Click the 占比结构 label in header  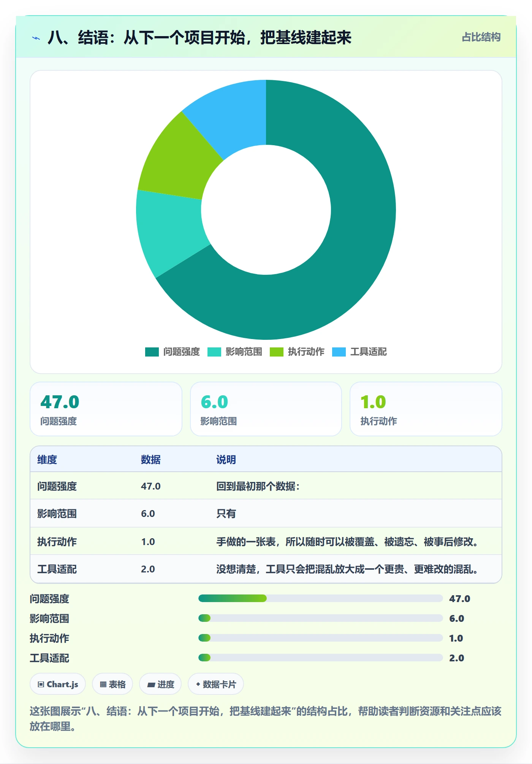[x=481, y=37]
